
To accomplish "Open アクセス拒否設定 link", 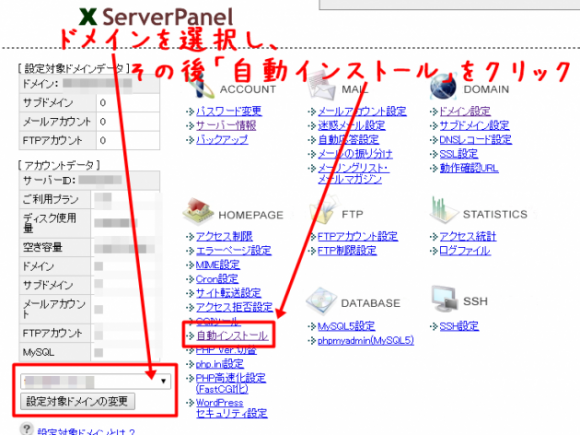I will pos(234,307).
